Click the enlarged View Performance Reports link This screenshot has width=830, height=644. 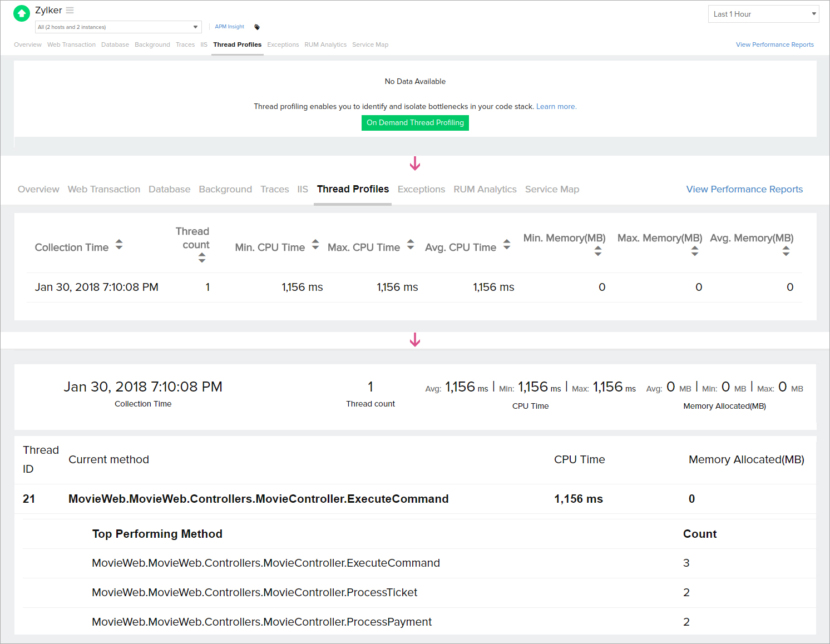[x=744, y=189]
